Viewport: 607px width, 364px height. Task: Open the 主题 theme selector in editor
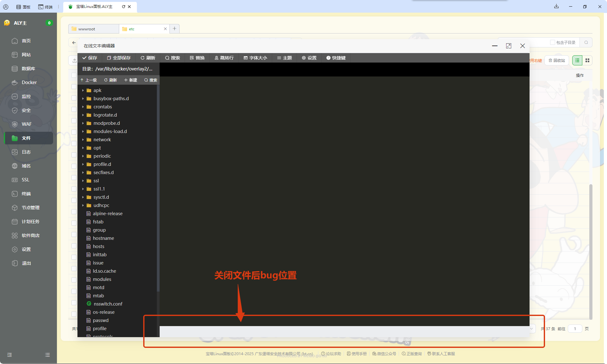point(284,58)
